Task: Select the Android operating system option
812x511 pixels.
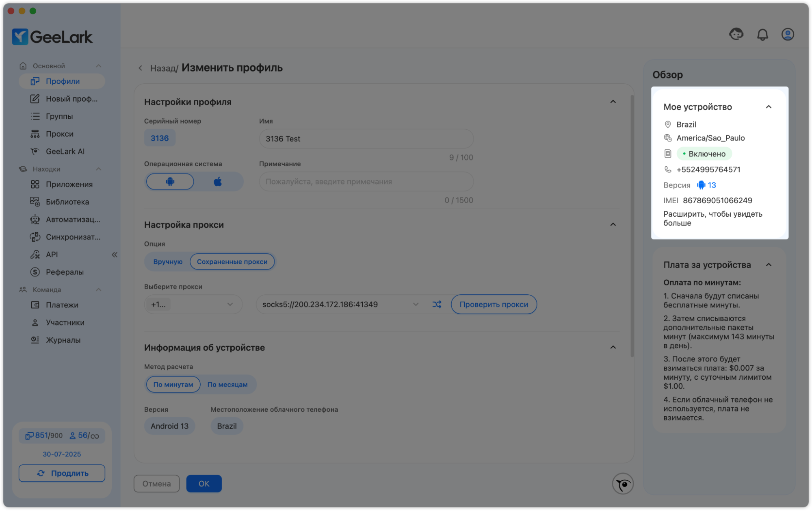Action: 170,181
